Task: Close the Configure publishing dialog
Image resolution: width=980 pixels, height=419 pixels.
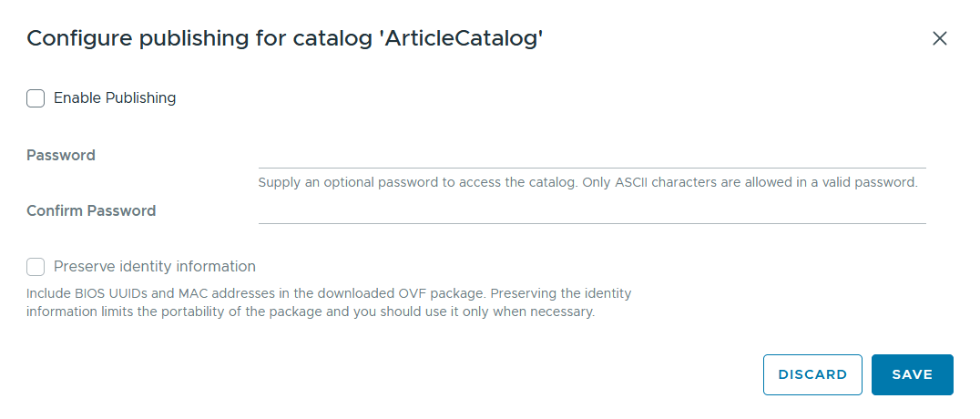Action: 939,39
